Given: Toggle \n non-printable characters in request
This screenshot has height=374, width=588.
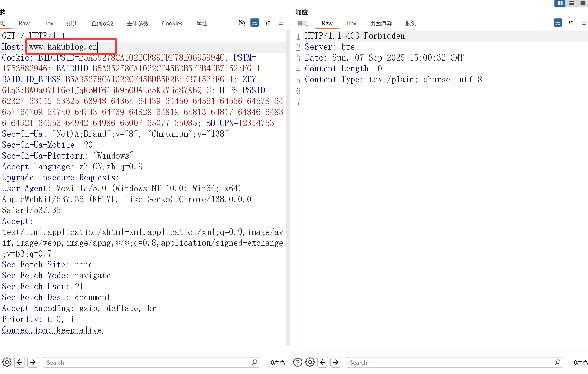Looking at the screenshot, I should pyautogui.click(x=268, y=23).
